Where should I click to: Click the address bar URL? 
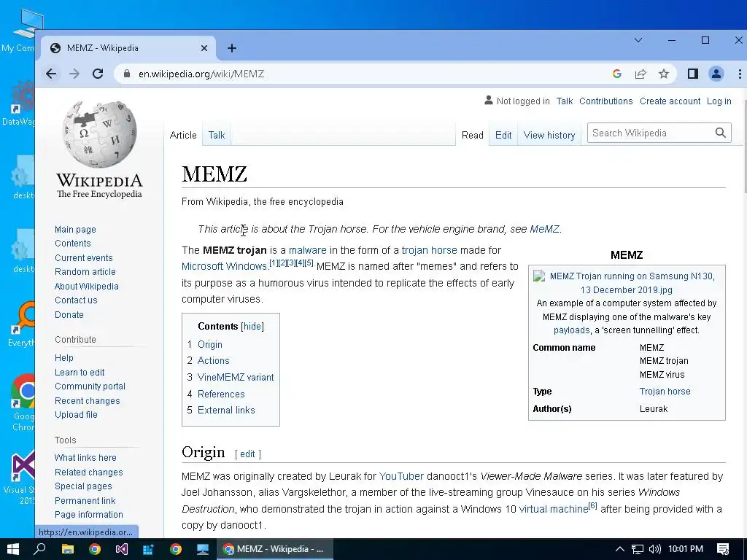[x=201, y=74]
